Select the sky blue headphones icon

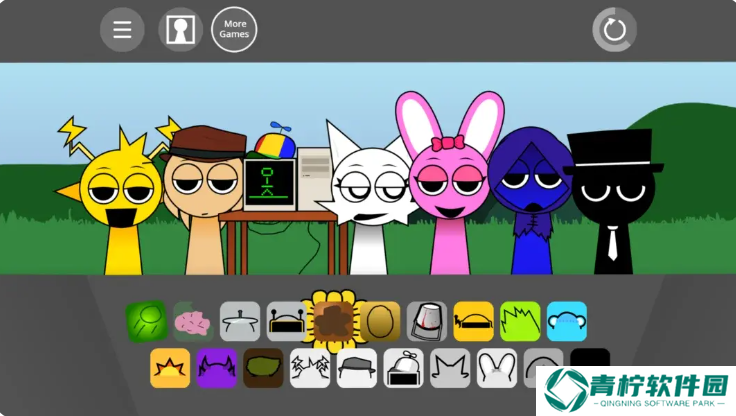tap(567, 322)
